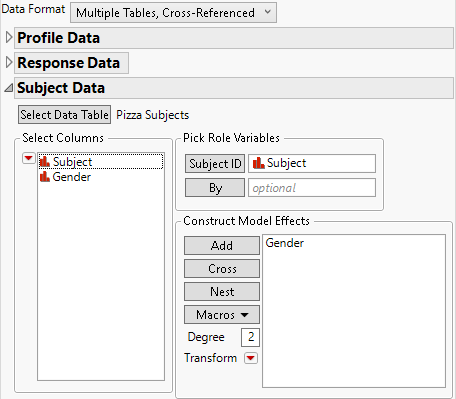
Task: Click the nominal icon beside Subject column
Action: (x=45, y=162)
